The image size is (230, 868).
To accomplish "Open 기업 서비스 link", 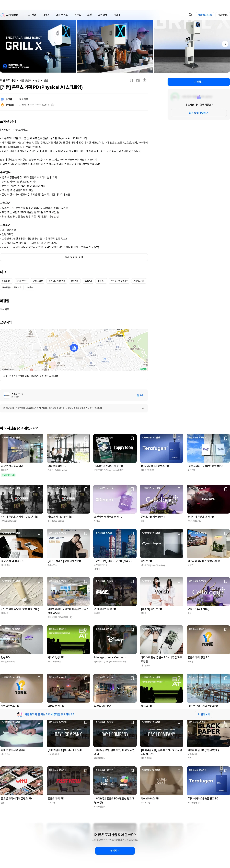I will click(x=222, y=15).
